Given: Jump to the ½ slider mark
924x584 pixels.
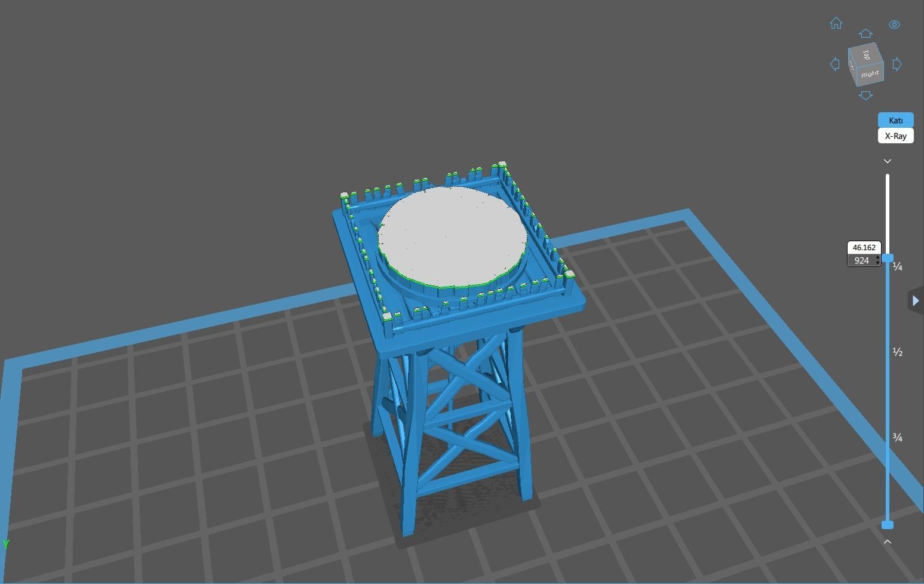Looking at the screenshot, I should point(897,352).
